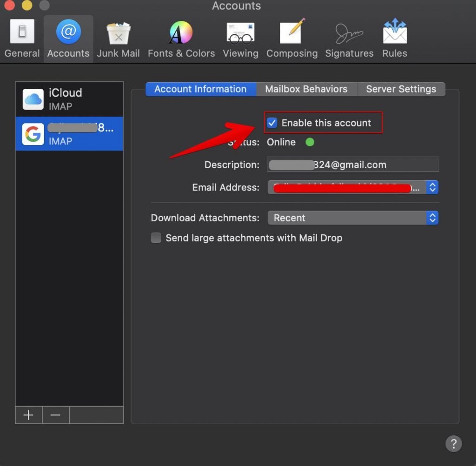Image resolution: width=476 pixels, height=466 pixels.
Task: Click the green Online status indicator
Action: (x=310, y=142)
